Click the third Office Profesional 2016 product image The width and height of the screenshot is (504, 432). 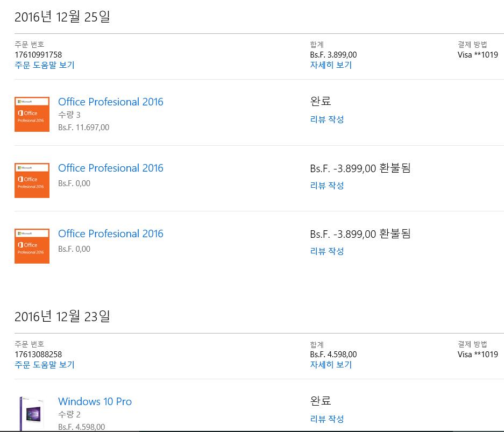(32, 246)
